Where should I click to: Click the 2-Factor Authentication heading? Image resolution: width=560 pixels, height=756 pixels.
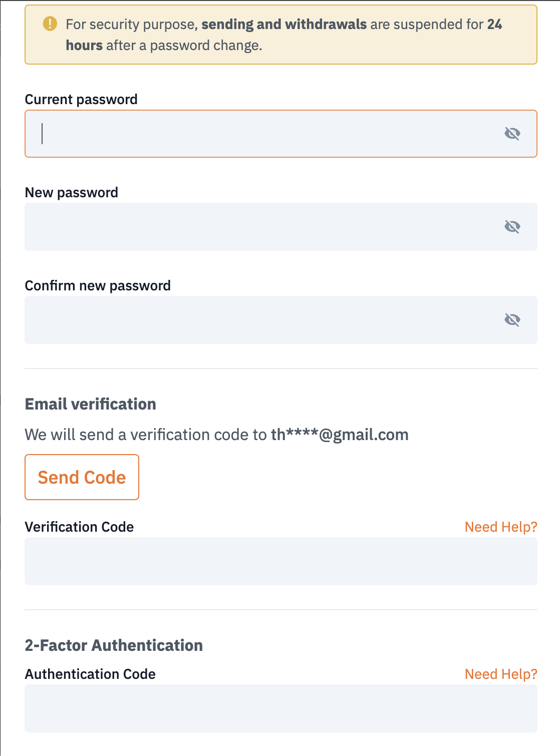pyautogui.click(x=114, y=645)
